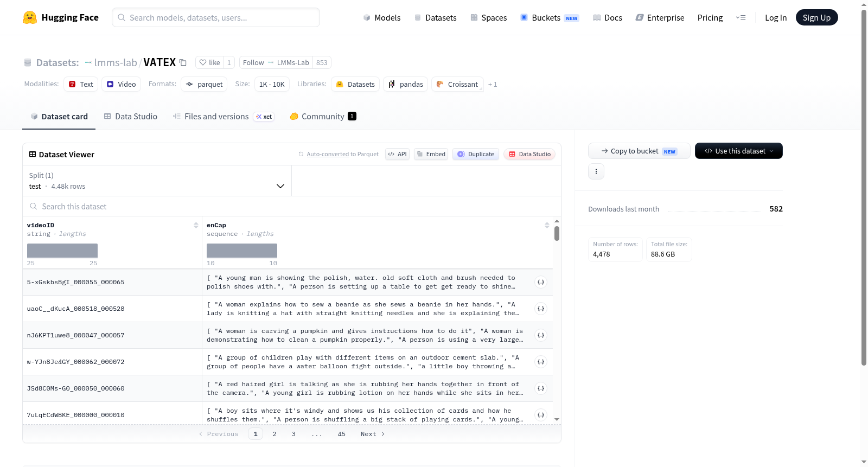
Task: Expand JSON for 5-xGskbsBgI row
Action: [541, 282]
